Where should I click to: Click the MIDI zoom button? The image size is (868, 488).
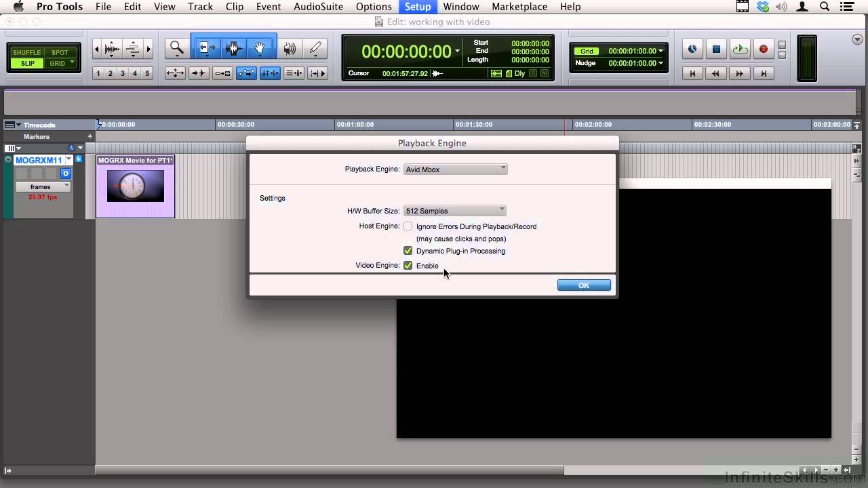click(133, 49)
